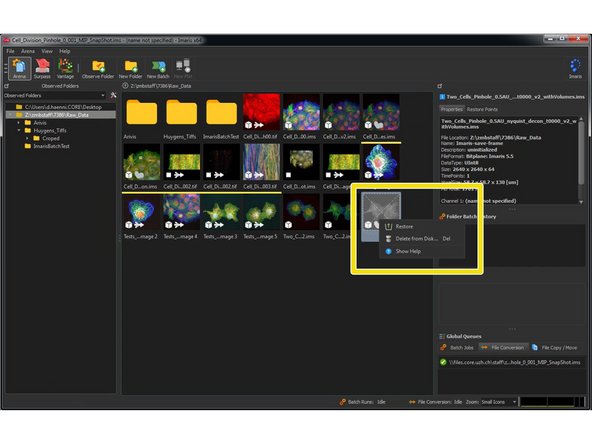Click the Delete from Disk icon
This screenshot has width=592, height=444.
[388, 239]
